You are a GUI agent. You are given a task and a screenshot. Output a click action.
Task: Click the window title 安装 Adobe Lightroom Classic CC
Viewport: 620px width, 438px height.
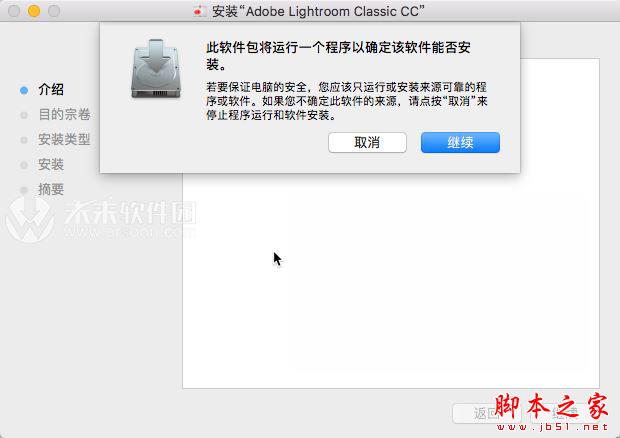pyautogui.click(x=318, y=11)
